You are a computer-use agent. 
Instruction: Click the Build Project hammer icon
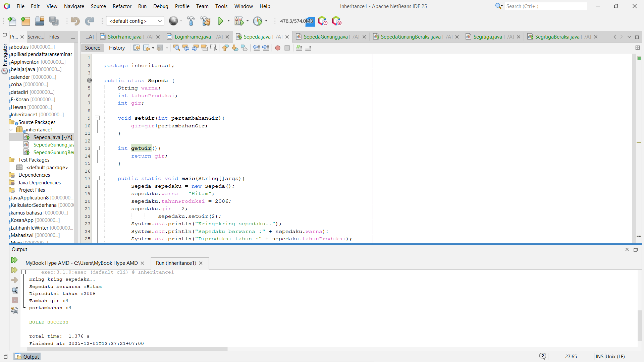[x=191, y=21]
